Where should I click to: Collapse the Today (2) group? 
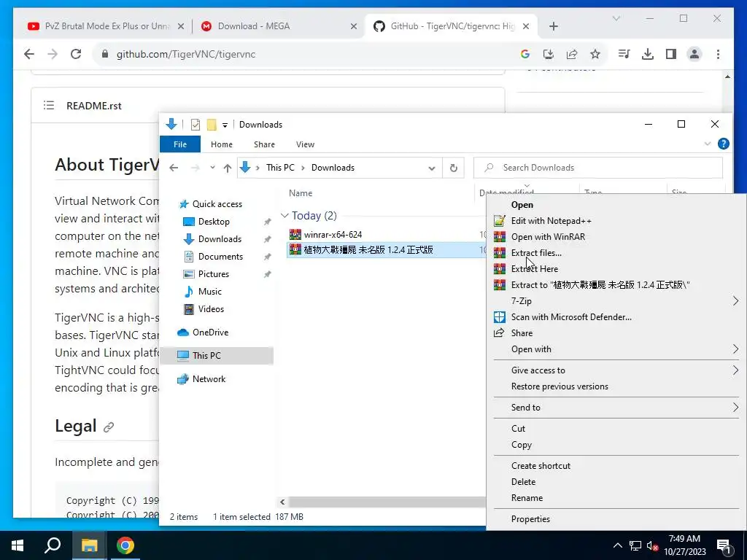[285, 216]
